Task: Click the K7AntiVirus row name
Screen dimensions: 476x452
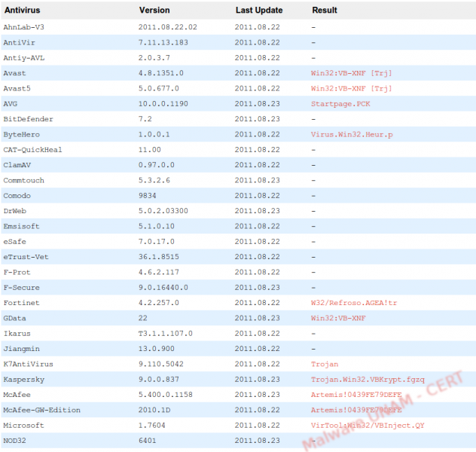Action: tap(28, 364)
